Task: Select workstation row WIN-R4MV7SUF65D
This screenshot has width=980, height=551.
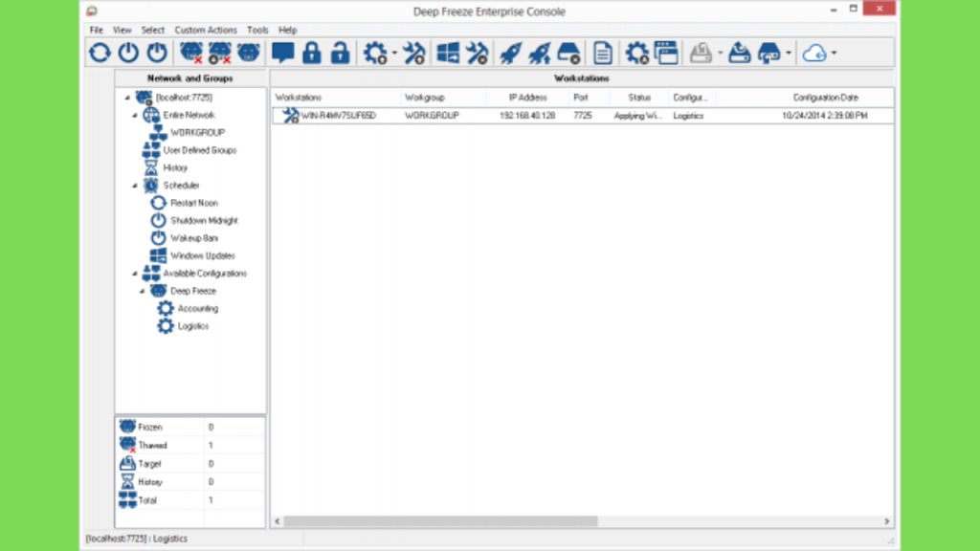Action: point(583,116)
